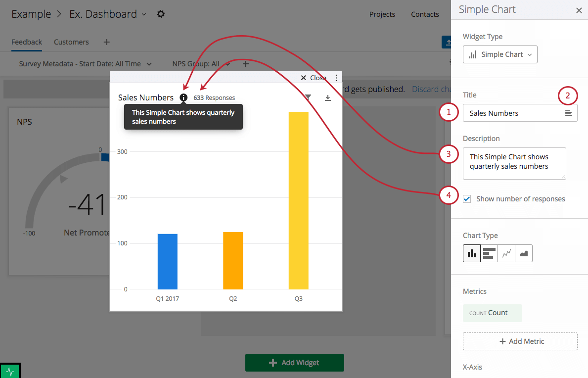
Task: Open the three-dot menu on the widget
Action: pyautogui.click(x=336, y=78)
